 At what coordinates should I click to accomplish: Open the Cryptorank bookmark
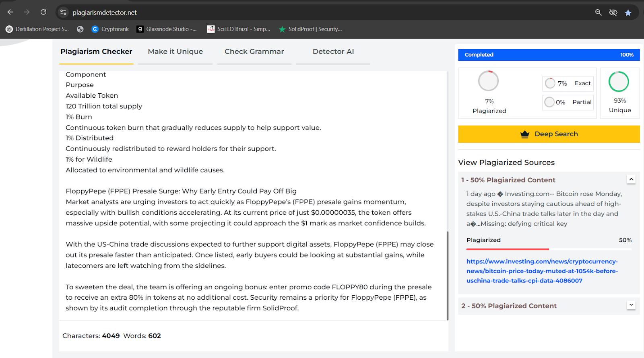coord(110,29)
